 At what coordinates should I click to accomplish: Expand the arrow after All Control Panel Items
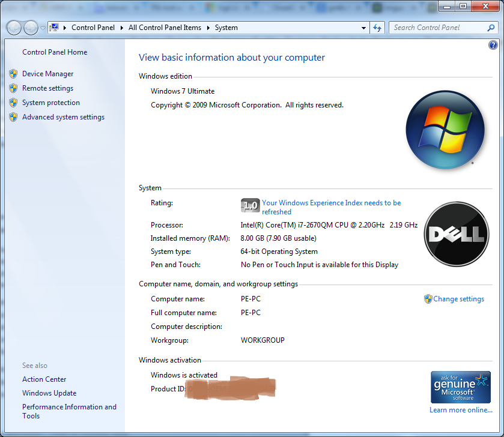click(x=208, y=28)
